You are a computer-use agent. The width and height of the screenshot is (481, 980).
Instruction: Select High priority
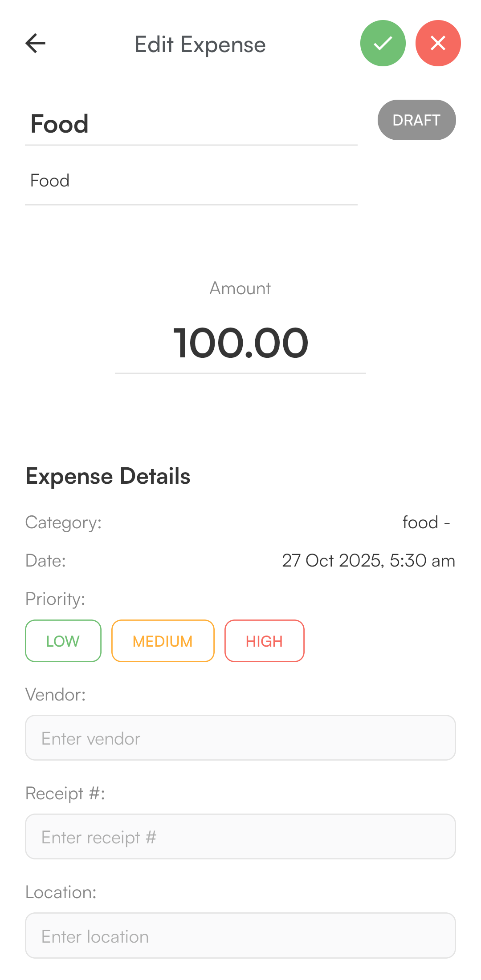click(264, 641)
